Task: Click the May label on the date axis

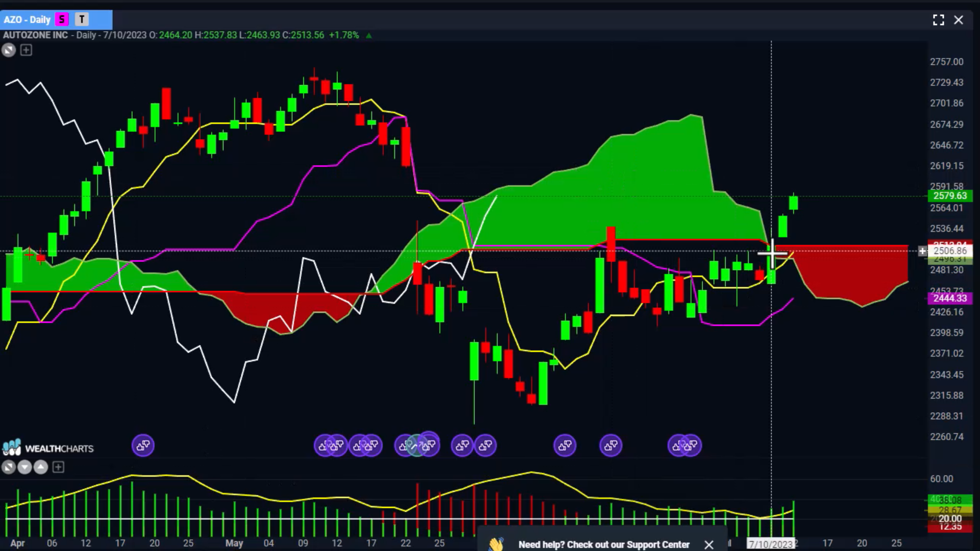Action: click(234, 543)
